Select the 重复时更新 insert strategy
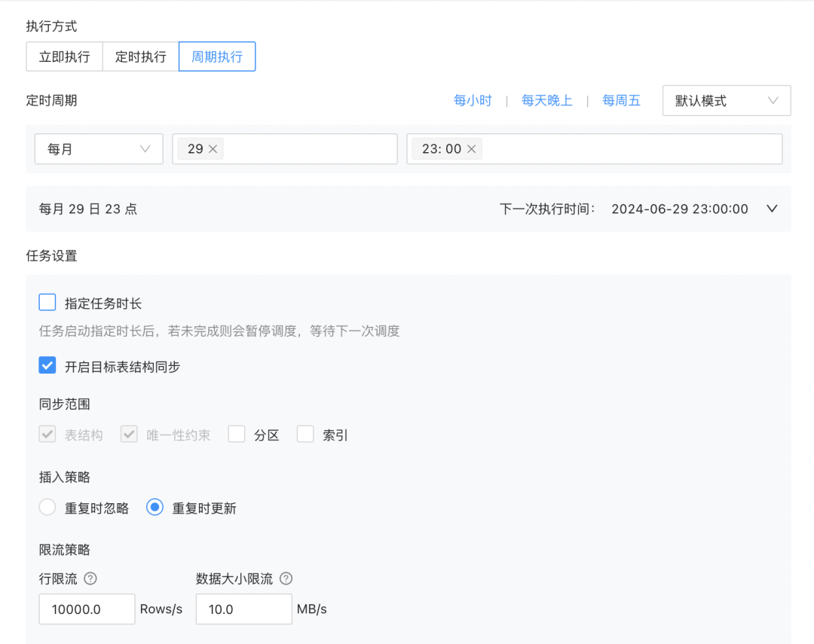This screenshot has height=644, width=814. click(155, 507)
